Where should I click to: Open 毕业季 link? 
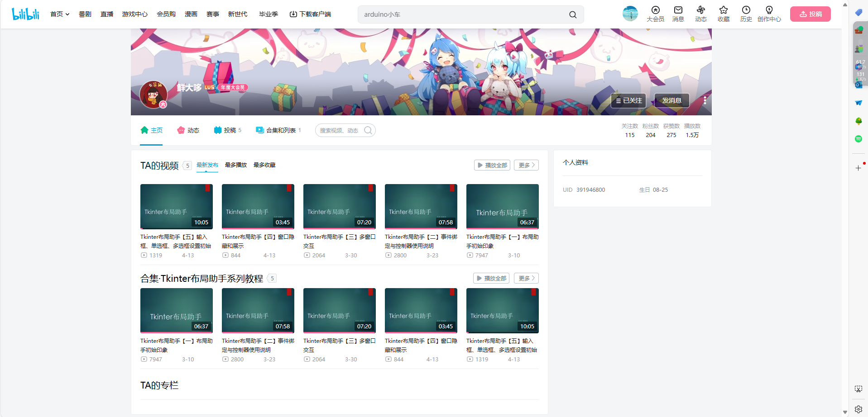click(269, 14)
